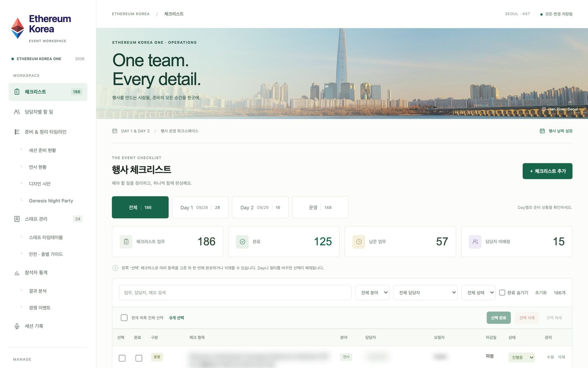The image size is (588, 368).
Task: Click the 선택 완료 button
Action: pos(499,318)
